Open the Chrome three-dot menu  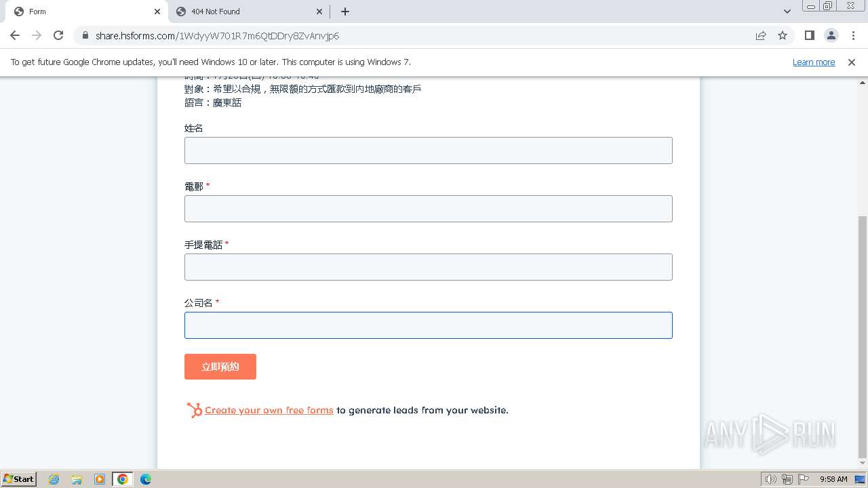[x=853, y=35]
